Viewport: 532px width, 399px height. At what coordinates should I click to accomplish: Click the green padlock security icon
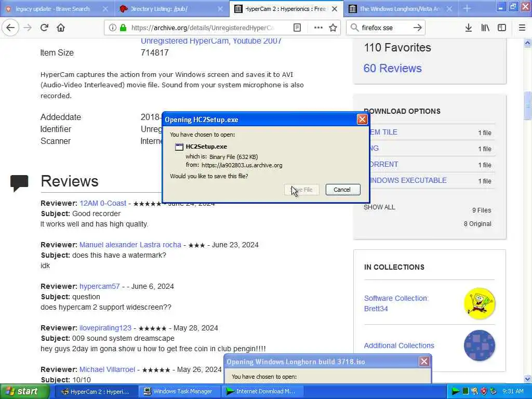123,28
